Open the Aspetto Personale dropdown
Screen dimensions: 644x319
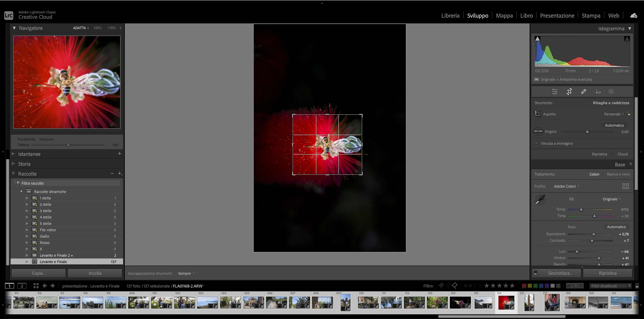[614, 114]
